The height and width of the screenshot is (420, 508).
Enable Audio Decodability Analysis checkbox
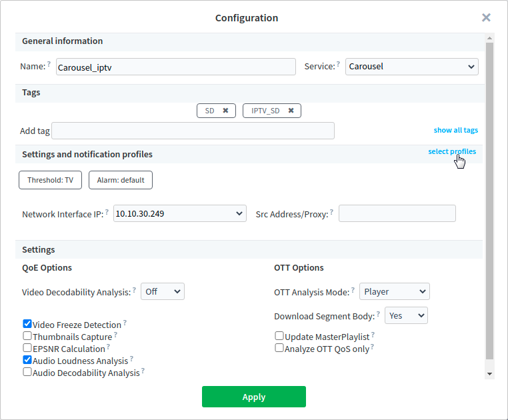pyautogui.click(x=27, y=372)
